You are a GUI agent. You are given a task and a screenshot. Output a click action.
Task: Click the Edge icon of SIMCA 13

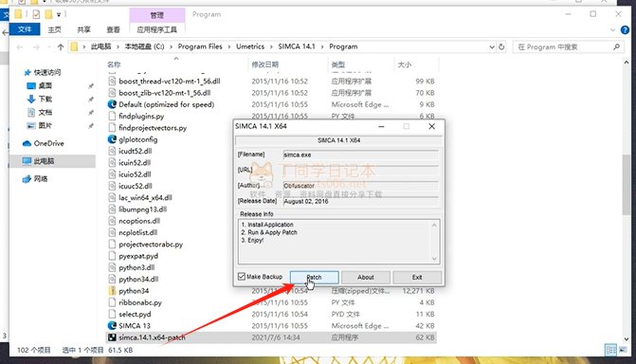point(112,325)
